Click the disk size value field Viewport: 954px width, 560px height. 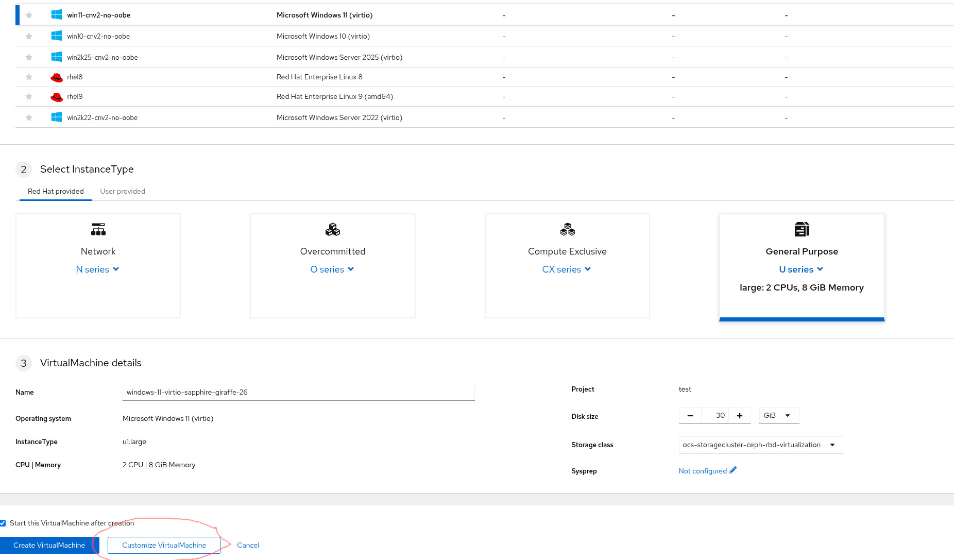pyautogui.click(x=715, y=415)
